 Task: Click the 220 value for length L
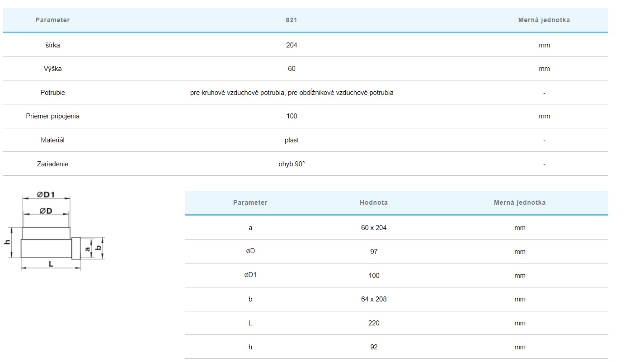(374, 323)
